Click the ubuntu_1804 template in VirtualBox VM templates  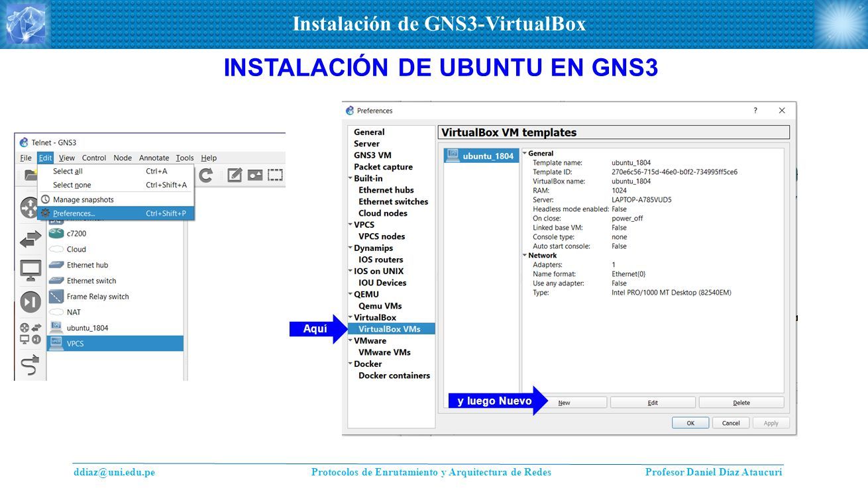pyautogui.click(x=481, y=156)
